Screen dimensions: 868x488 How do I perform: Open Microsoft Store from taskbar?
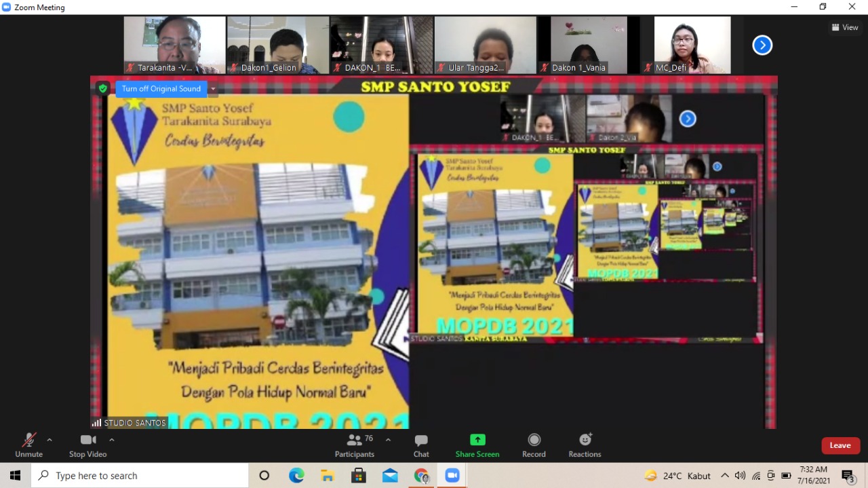[x=359, y=476]
